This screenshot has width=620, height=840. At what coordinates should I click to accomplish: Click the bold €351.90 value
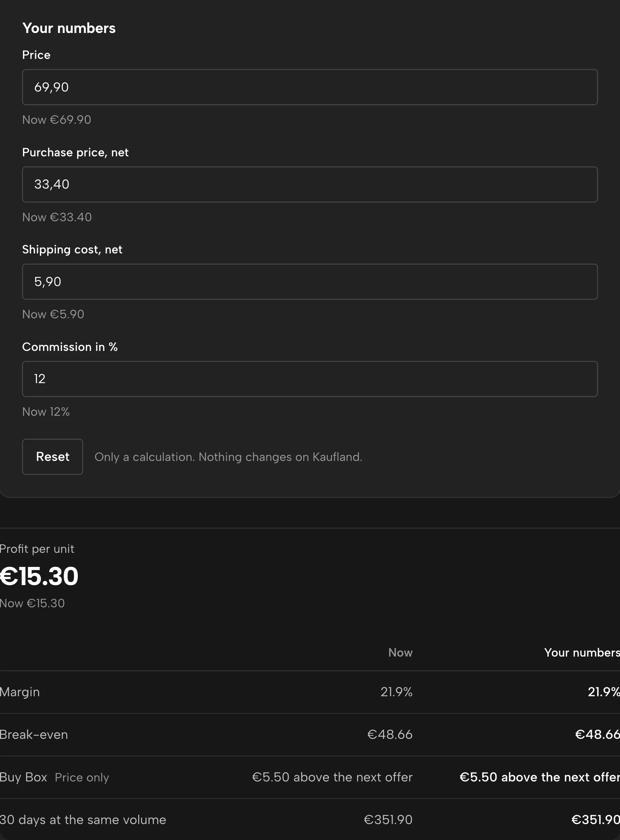(x=596, y=820)
